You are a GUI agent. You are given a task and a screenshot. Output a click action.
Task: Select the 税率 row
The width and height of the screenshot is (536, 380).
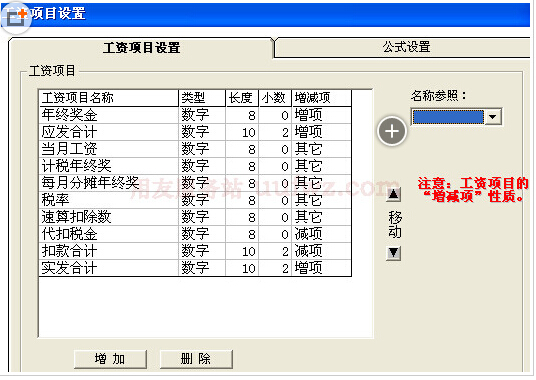195,200
